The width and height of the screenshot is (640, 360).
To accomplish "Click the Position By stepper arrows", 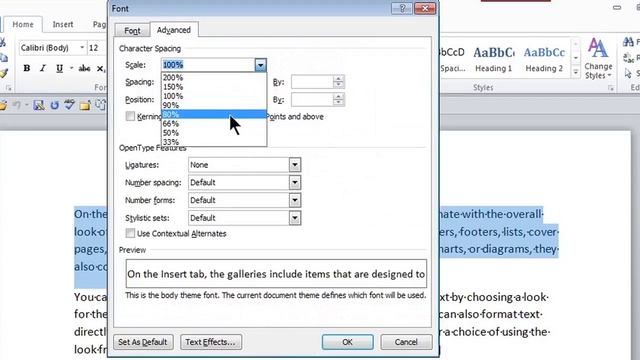I will point(338,100).
